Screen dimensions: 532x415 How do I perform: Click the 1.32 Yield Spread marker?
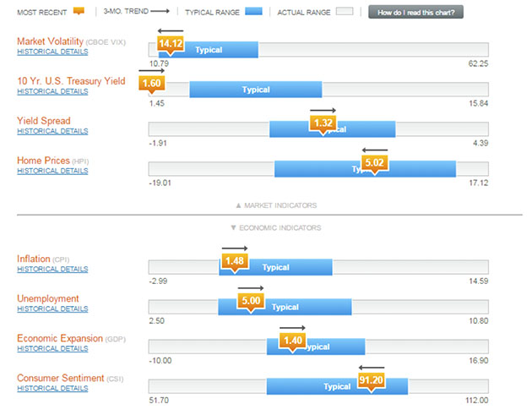tap(323, 123)
